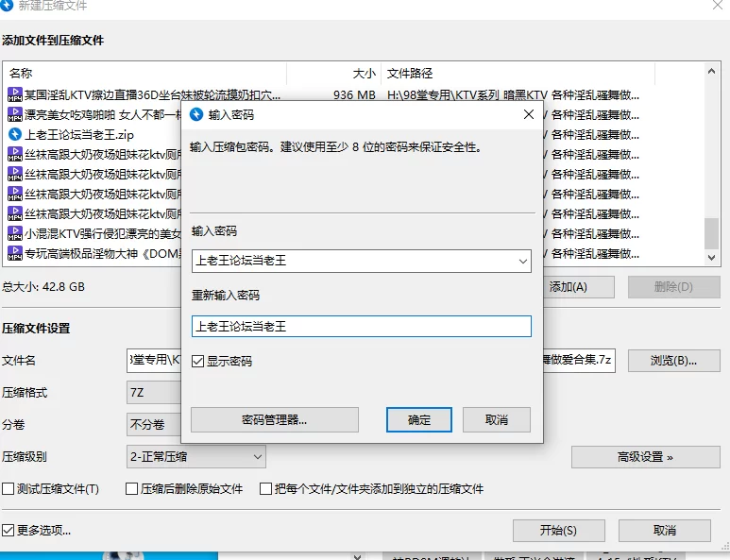Image resolution: width=730 pixels, height=560 pixels.
Task: Check 压缩后删除原始文件 option
Action: [x=132, y=489]
